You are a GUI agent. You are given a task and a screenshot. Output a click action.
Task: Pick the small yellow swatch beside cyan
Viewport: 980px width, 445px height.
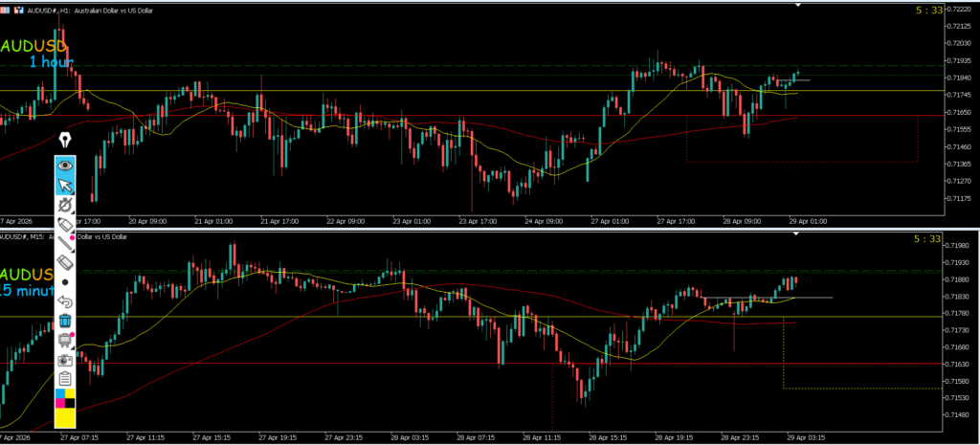[x=70, y=393]
